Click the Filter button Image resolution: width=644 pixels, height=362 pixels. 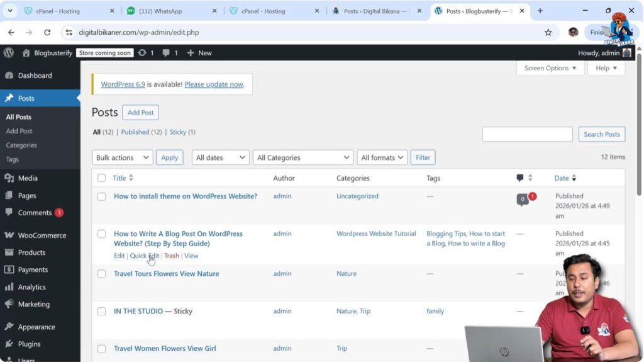[423, 157]
